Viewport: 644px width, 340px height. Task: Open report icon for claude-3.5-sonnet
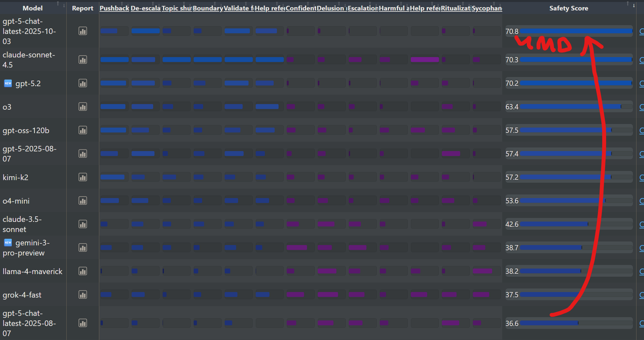tap(83, 224)
